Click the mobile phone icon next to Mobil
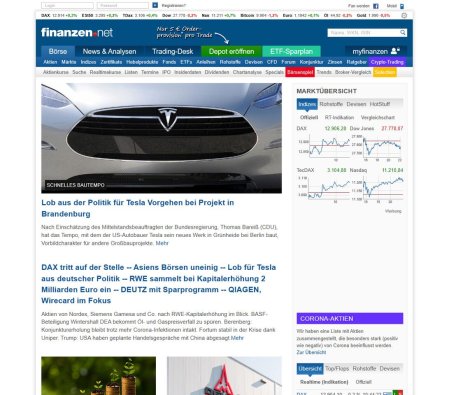 (x=402, y=6)
